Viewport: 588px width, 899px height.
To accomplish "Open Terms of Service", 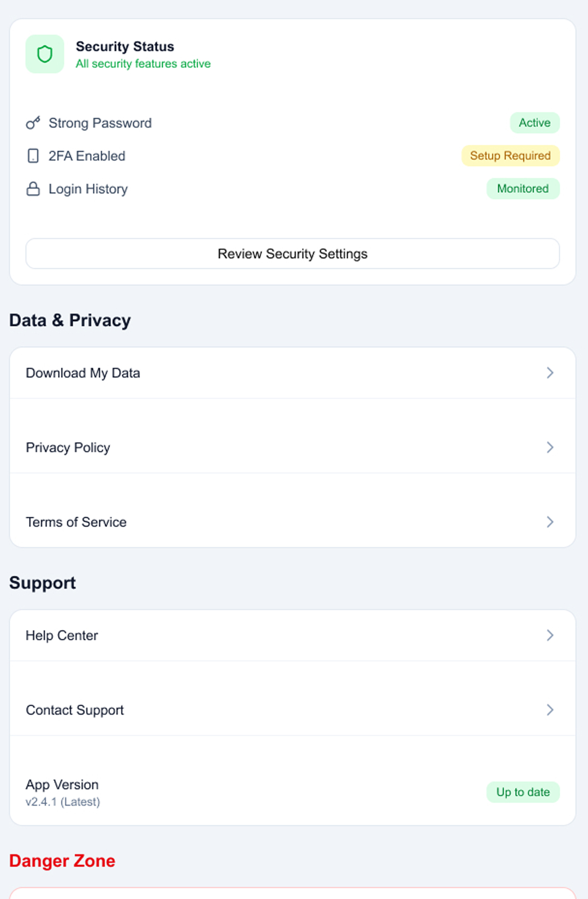I will coord(76,522).
